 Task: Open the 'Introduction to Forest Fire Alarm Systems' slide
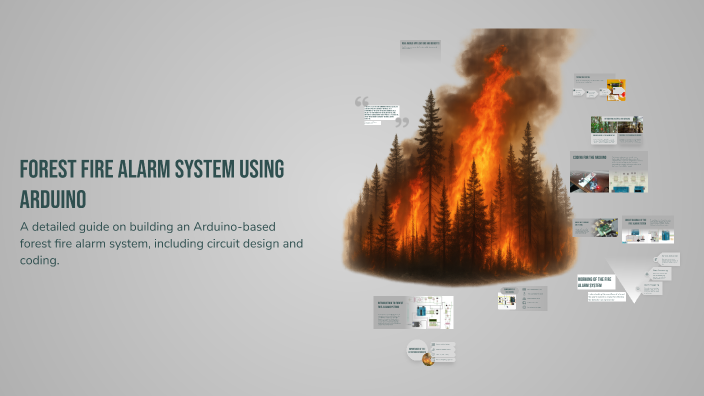tap(414, 312)
